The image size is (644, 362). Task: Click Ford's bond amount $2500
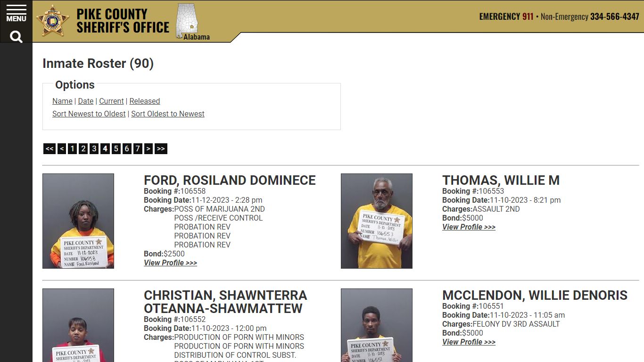174,254
